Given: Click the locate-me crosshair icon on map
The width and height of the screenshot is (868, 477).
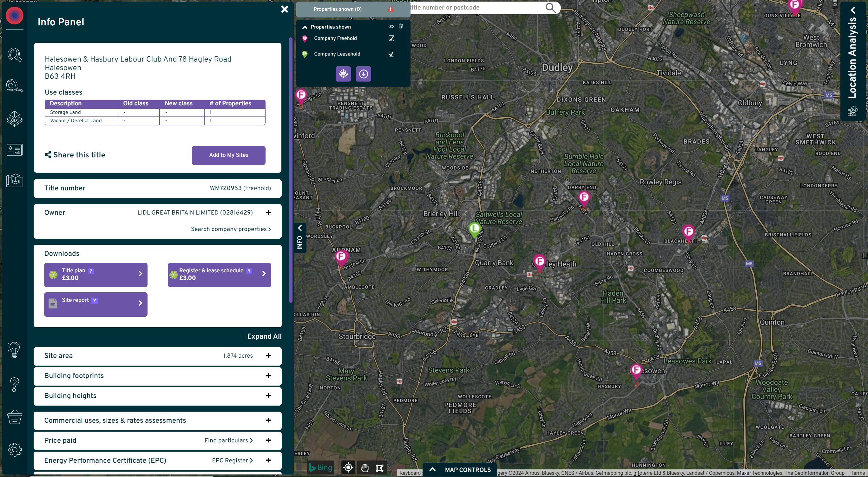Looking at the screenshot, I should click(x=348, y=467).
